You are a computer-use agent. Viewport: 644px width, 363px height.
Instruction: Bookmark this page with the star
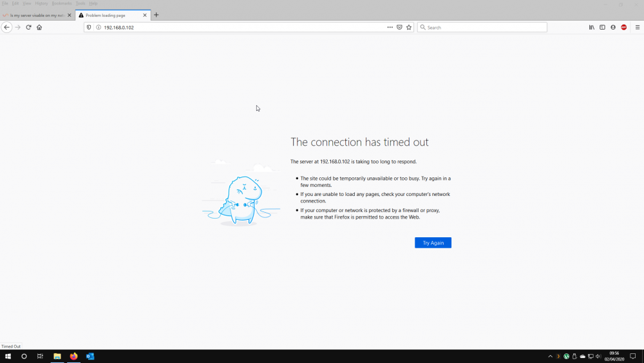coord(409,27)
